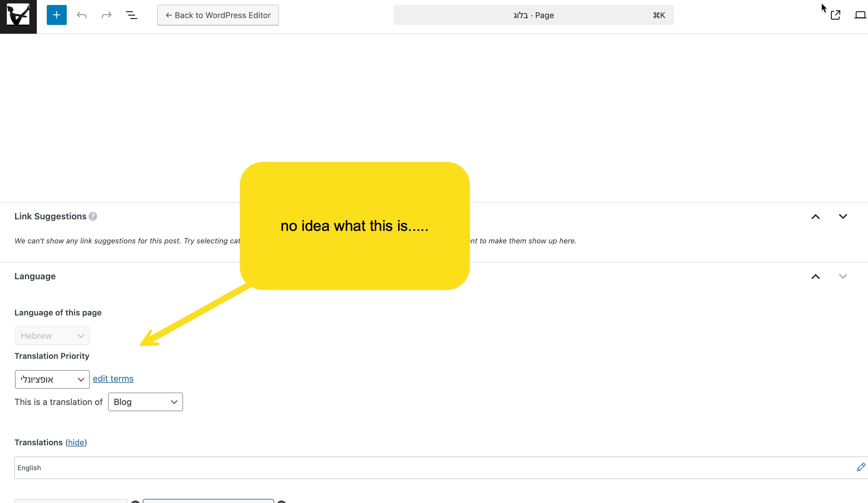The width and height of the screenshot is (868, 503).
Task: Move Language panel down
Action: 842,276
